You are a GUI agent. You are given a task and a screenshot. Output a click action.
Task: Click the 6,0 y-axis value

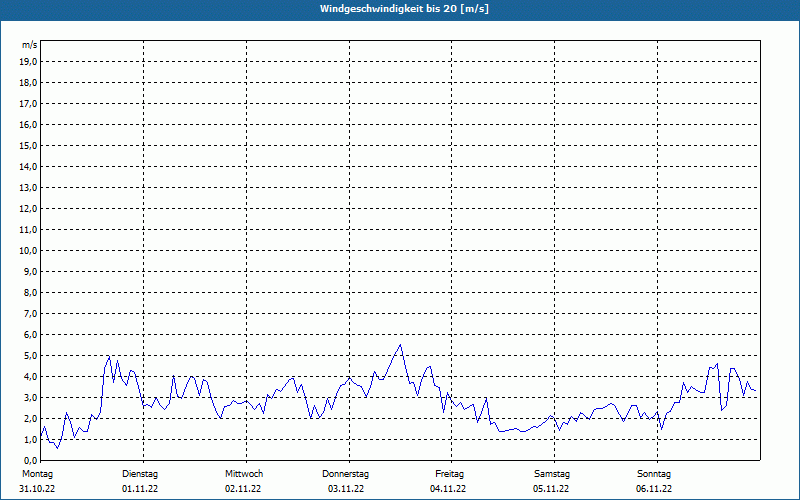tap(30, 335)
